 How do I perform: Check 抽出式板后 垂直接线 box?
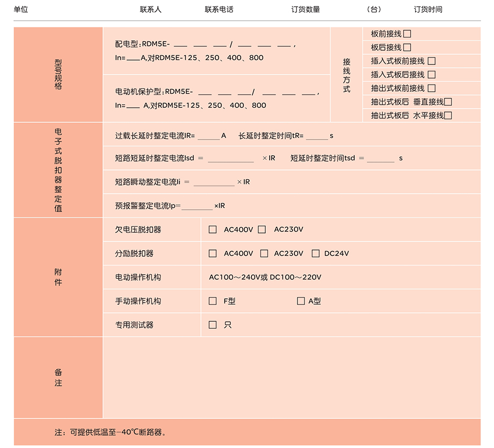[448, 101]
